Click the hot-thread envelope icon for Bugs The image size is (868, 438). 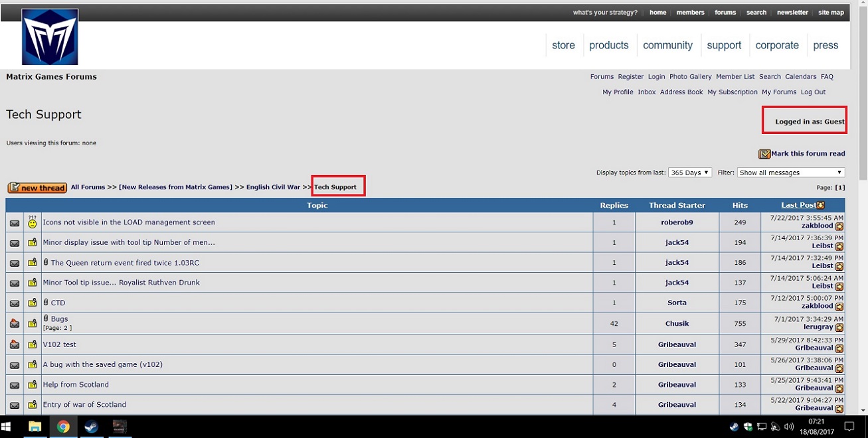coord(15,324)
